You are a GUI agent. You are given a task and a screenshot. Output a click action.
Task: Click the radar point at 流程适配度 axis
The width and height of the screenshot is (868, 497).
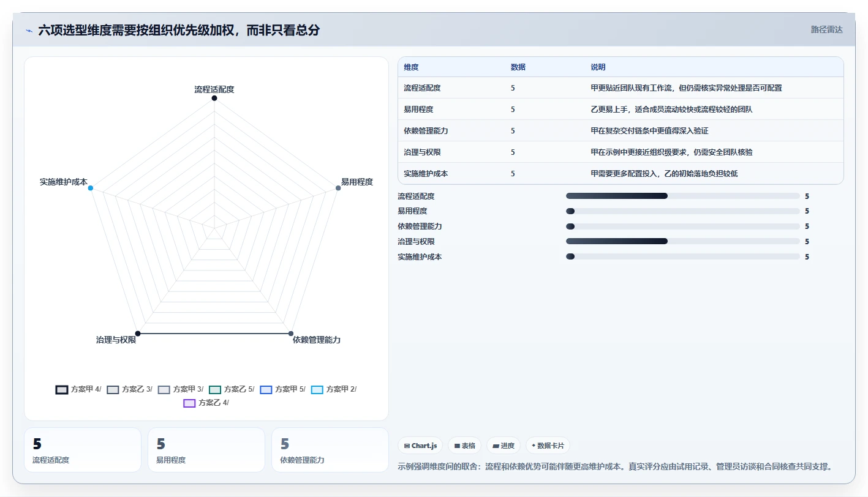tap(214, 98)
